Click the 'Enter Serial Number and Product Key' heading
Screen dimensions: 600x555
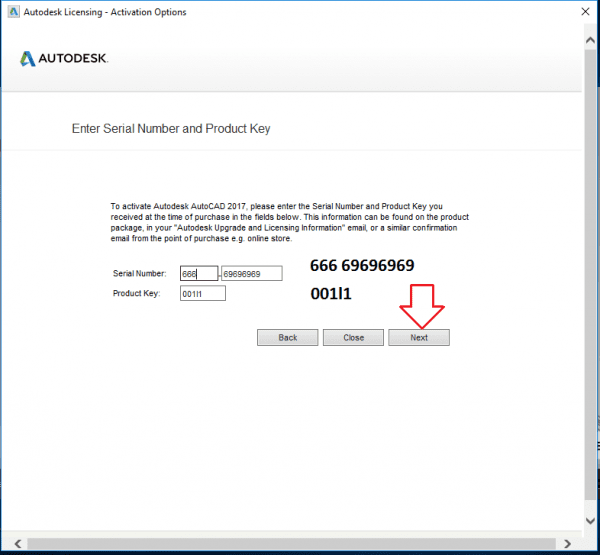coord(171,129)
